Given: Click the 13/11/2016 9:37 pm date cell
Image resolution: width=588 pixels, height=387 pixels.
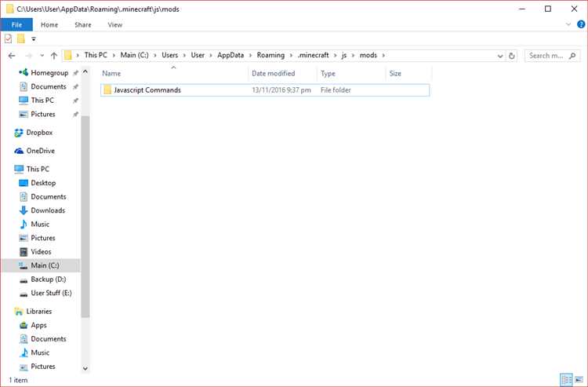Looking at the screenshot, I should [281, 90].
